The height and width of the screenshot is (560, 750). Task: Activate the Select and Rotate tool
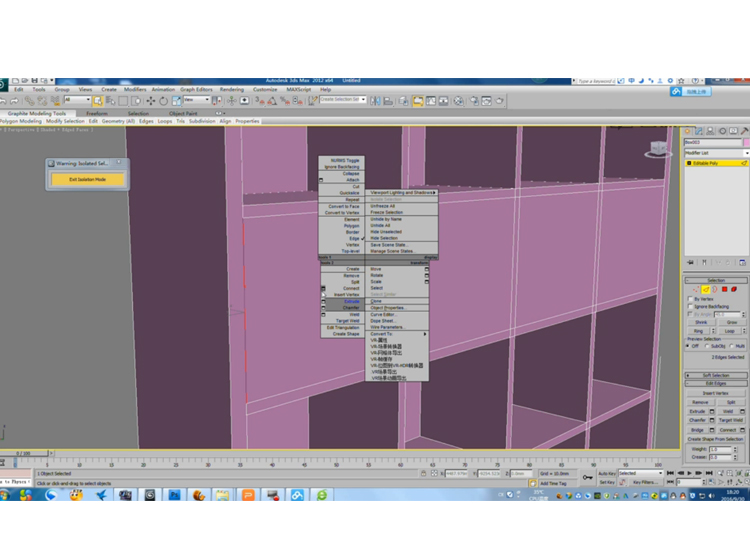pos(164,100)
